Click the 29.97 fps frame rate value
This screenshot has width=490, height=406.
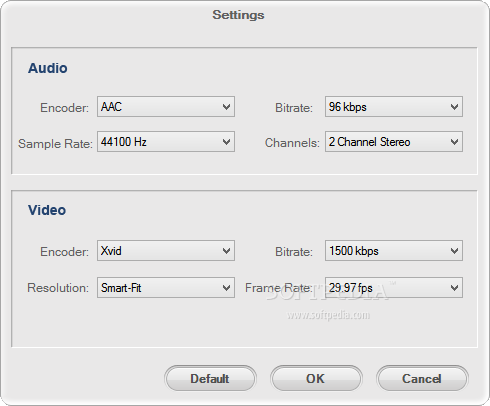pos(351,288)
